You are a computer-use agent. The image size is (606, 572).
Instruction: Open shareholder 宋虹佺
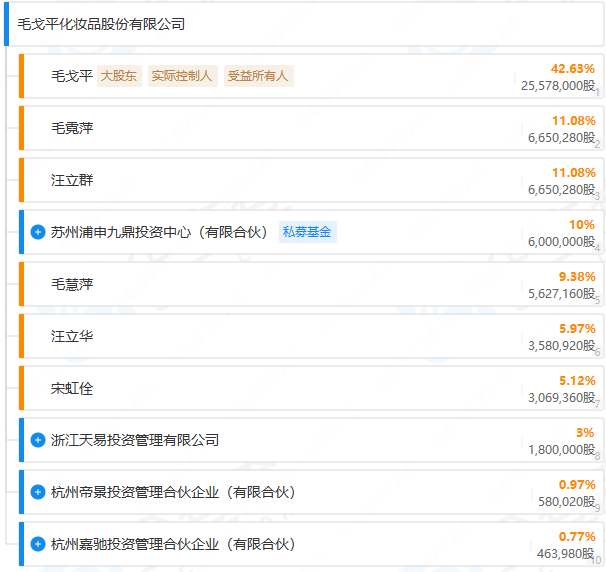click(72, 388)
